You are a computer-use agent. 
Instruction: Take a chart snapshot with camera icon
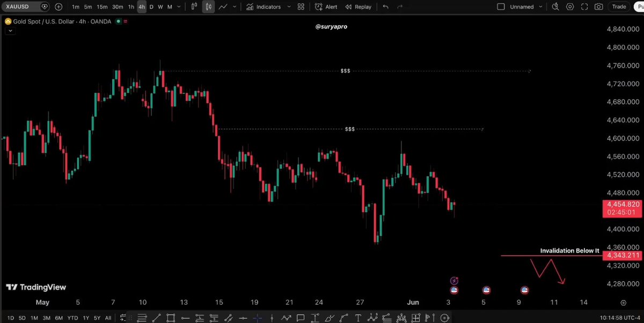(598, 7)
